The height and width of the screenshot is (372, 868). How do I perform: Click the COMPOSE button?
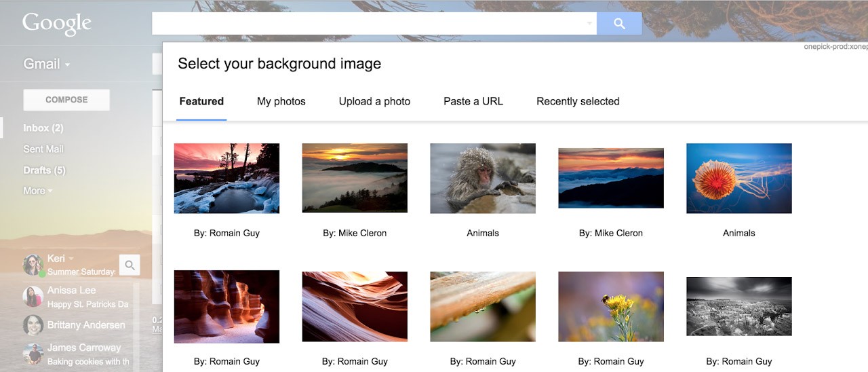click(x=66, y=100)
